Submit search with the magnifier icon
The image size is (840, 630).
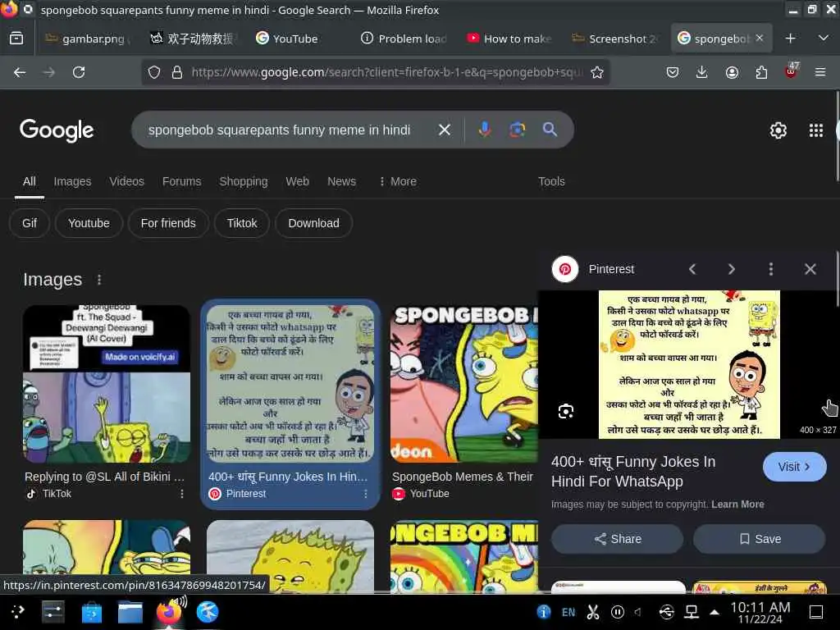550,130
